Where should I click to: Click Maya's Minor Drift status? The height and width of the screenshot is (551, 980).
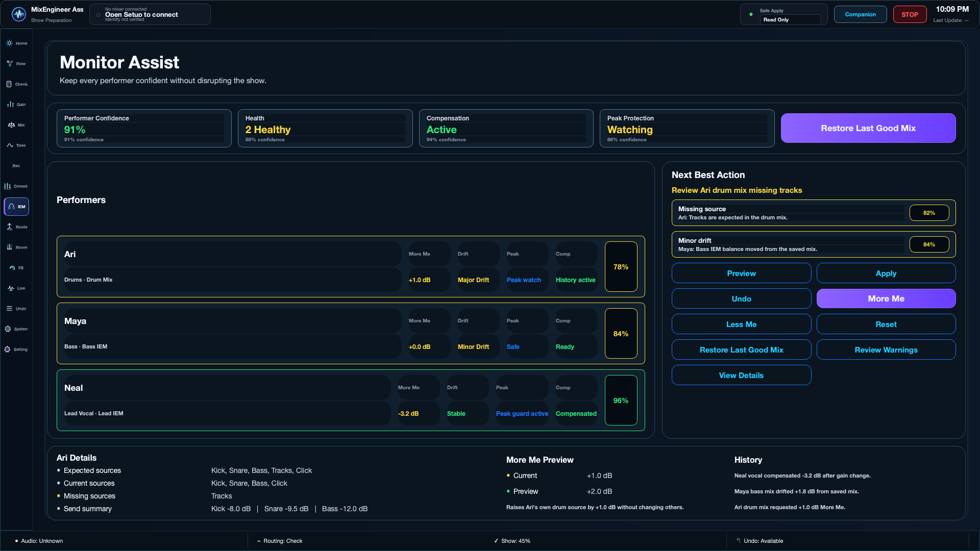pos(473,347)
